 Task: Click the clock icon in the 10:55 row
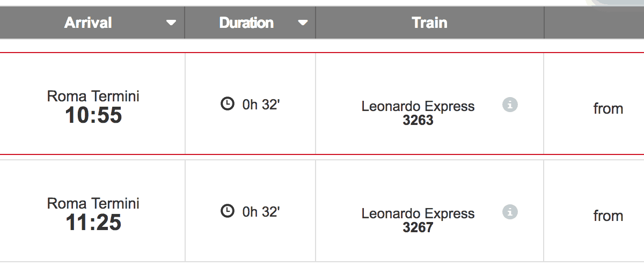click(x=228, y=104)
